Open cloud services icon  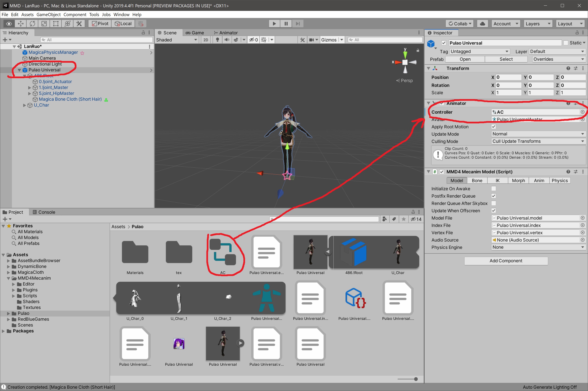482,24
